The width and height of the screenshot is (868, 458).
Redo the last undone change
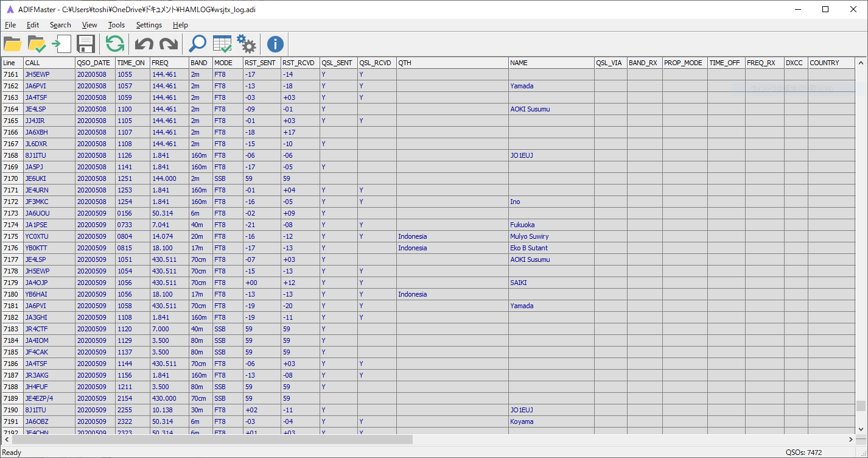(168, 44)
